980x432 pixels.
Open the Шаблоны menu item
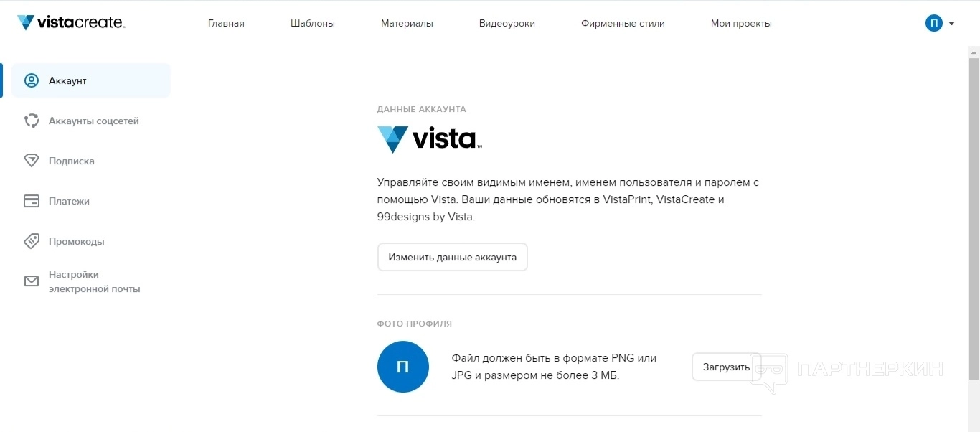(x=312, y=23)
